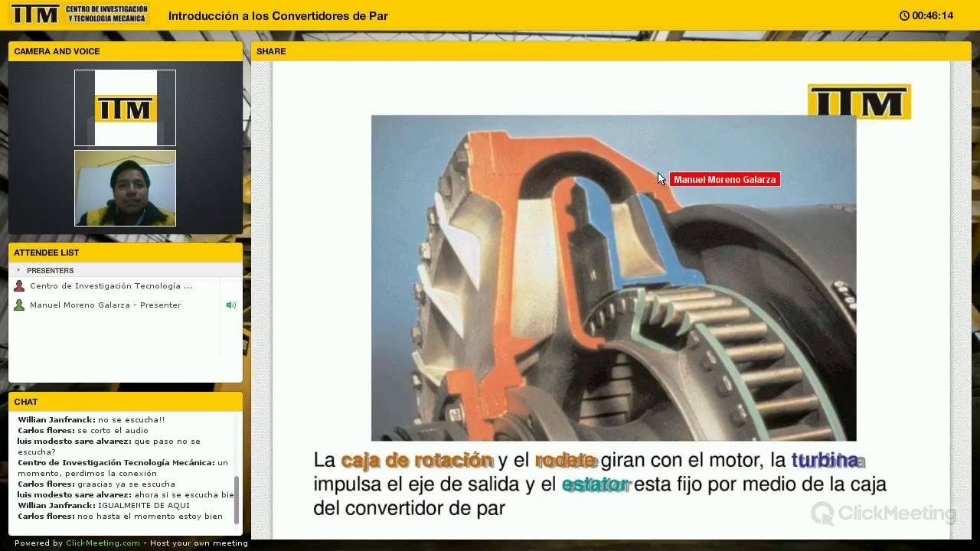Click the green presenter icon for Manuel Moreno Galarza
The width and height of the screenshot is (980, 551).
[x=19, y=305]
